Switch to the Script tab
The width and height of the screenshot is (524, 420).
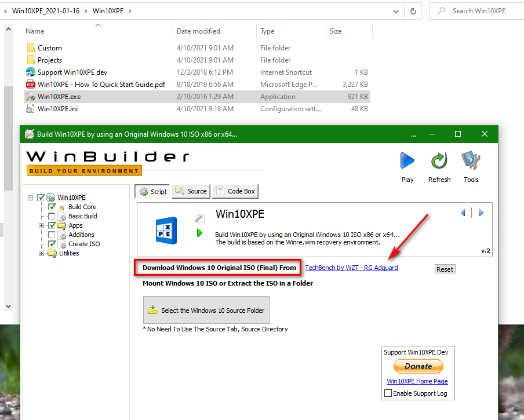coord(152,191)
